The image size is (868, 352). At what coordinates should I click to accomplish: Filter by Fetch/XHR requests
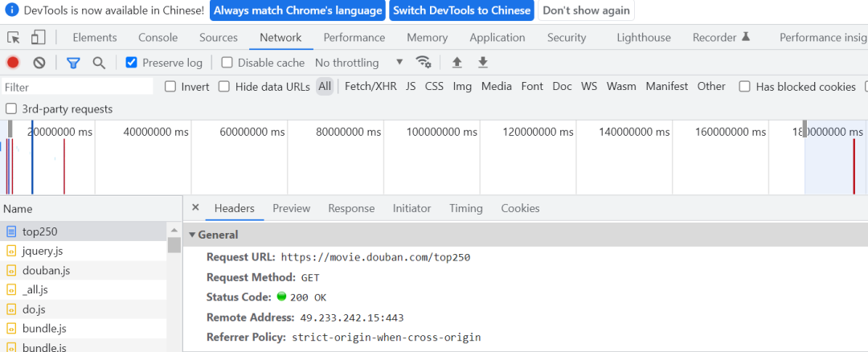pyautogui.click(x=371, y=86)
